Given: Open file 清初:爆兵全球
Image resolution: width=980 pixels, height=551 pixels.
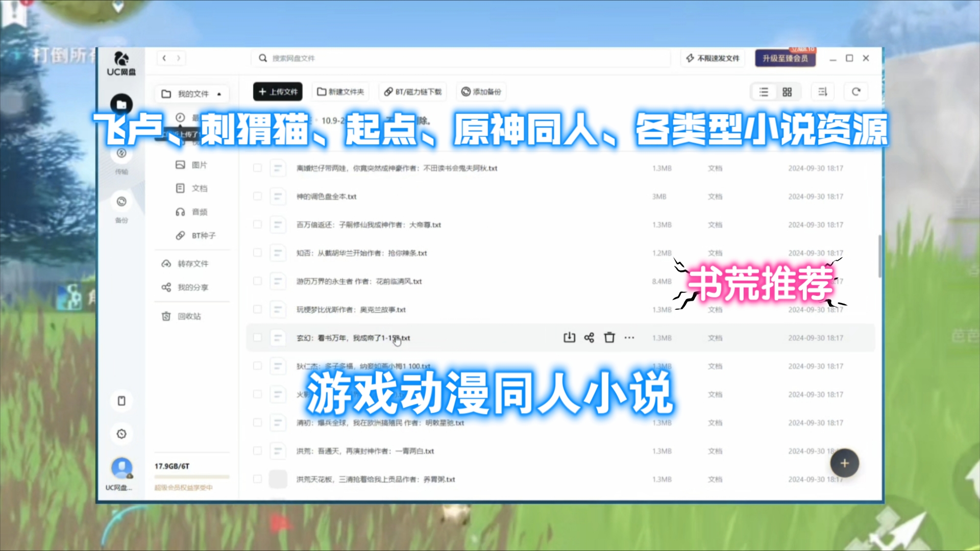Looking at the screenshot, I should tap(380, 422).
